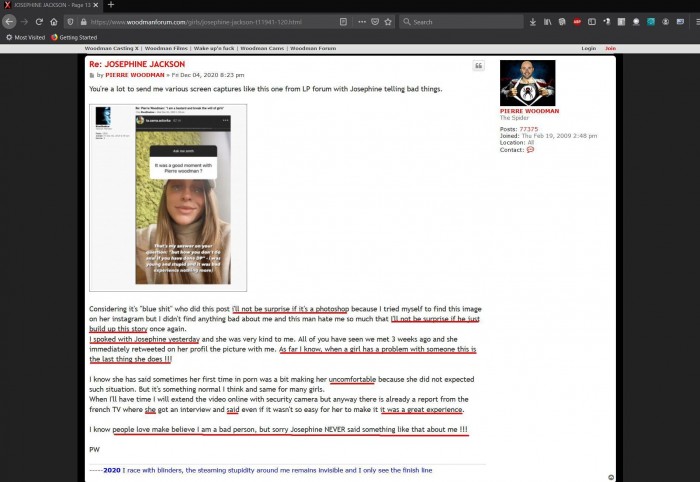The width and height of the screenshot is (700, 482).
Task: Open the downloads arrow in toolbar
Action: (x=533, y=21)
